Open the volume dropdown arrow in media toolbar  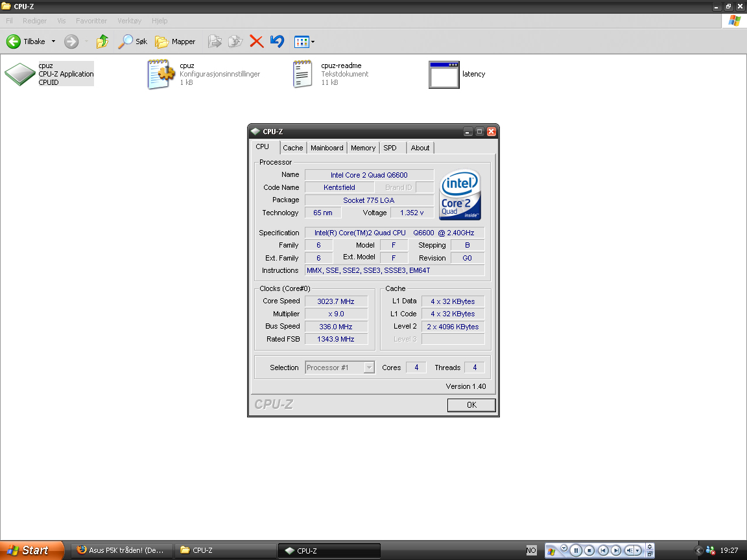[x=637, y=550]
